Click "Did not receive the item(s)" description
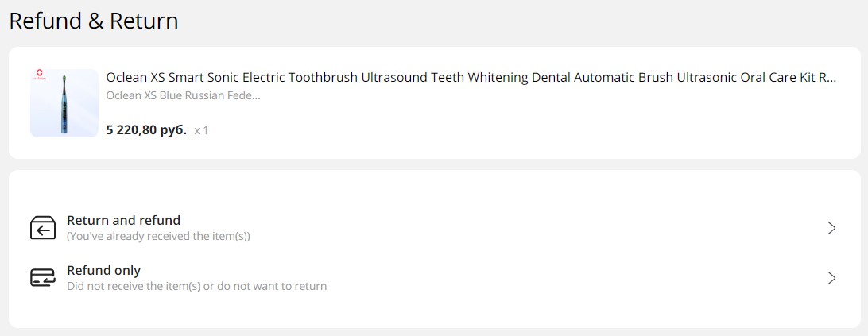The height and width of the screenshot is (336, 868). [196, 286]
